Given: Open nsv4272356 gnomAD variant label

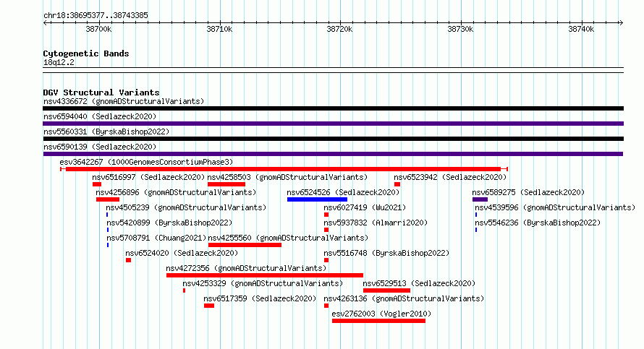Looking at the screenshot, I should tap(246, 268).
